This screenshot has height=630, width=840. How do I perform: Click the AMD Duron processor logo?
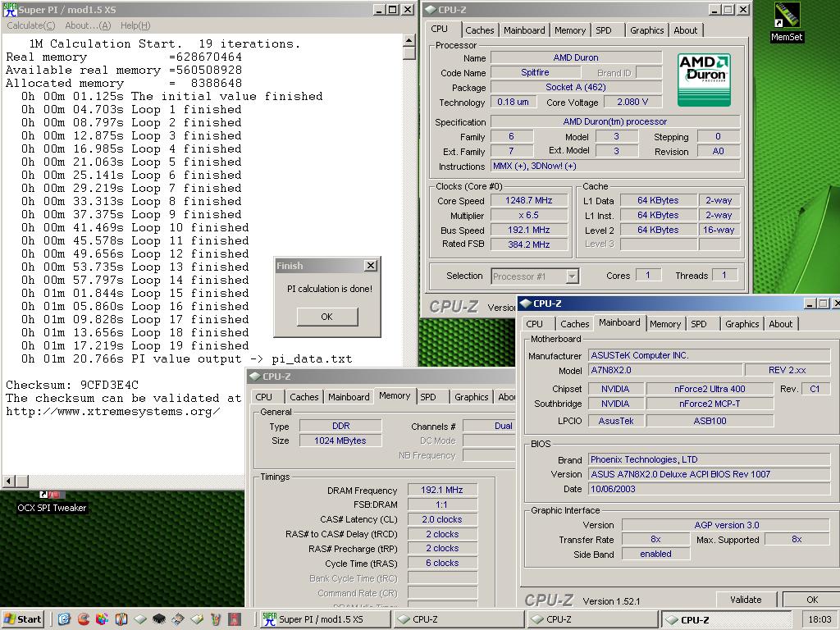(x=704, y=80)
